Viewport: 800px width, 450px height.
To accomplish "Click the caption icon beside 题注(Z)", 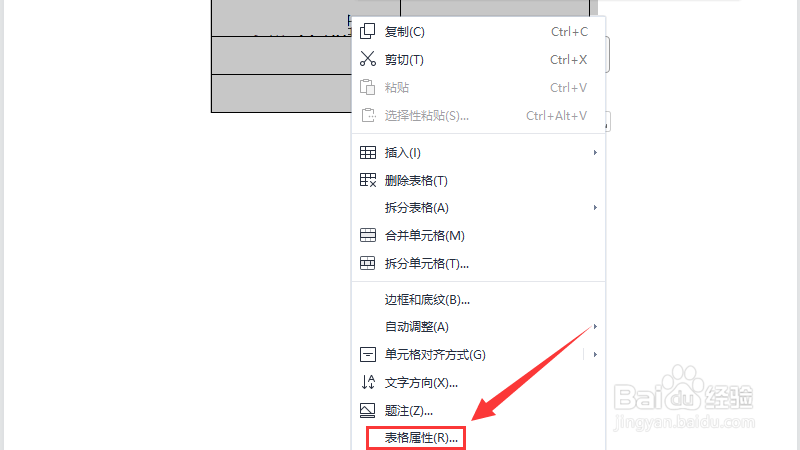I will 367,410.
